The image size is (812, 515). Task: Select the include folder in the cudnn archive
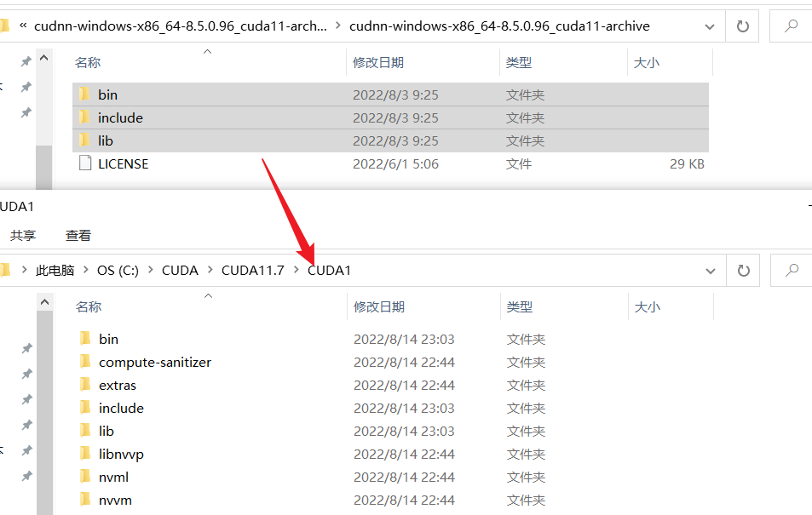point(120,117)
